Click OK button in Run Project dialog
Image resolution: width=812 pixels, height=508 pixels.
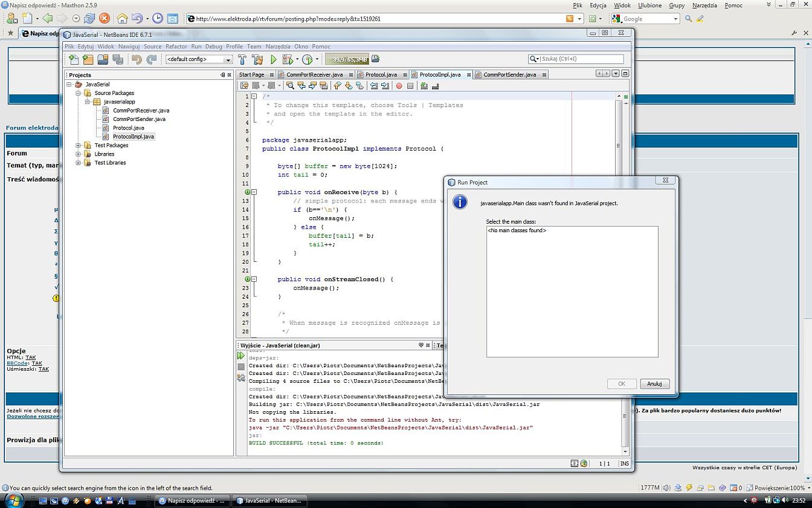coord(622,383)
